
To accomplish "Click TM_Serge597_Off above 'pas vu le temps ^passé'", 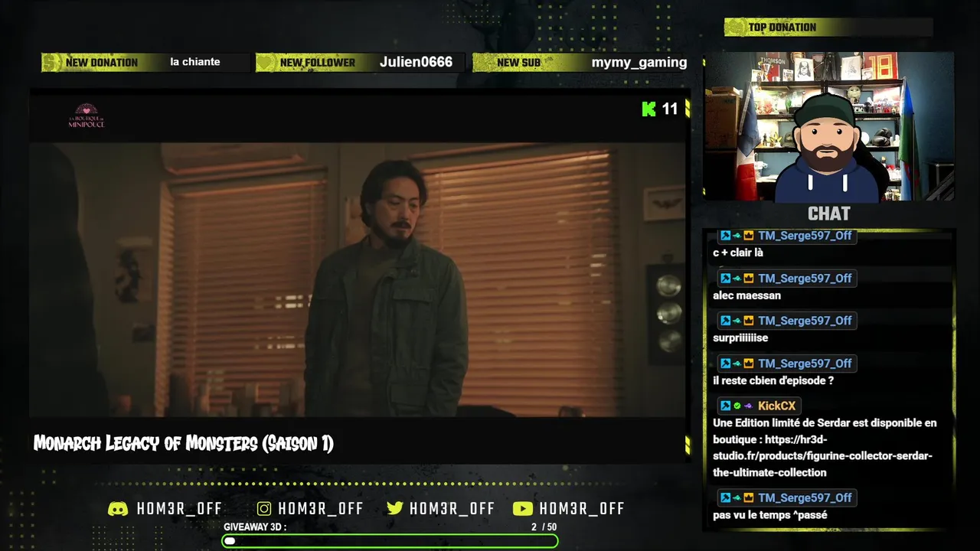I will click(805, 497).
